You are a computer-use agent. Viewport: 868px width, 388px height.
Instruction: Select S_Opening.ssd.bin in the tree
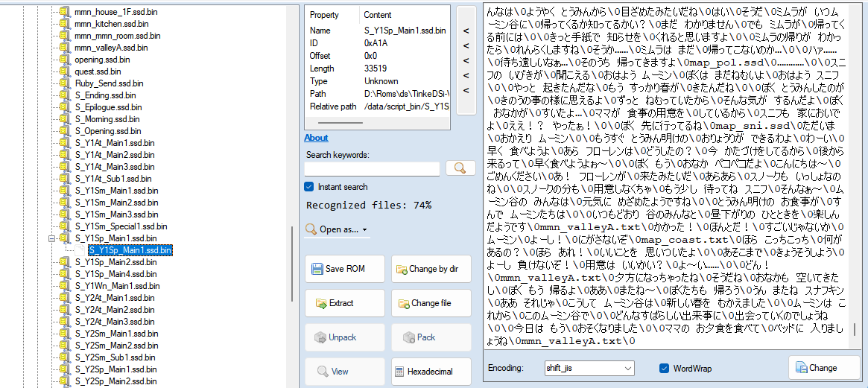pyautogui.click(x=107, y=131)
